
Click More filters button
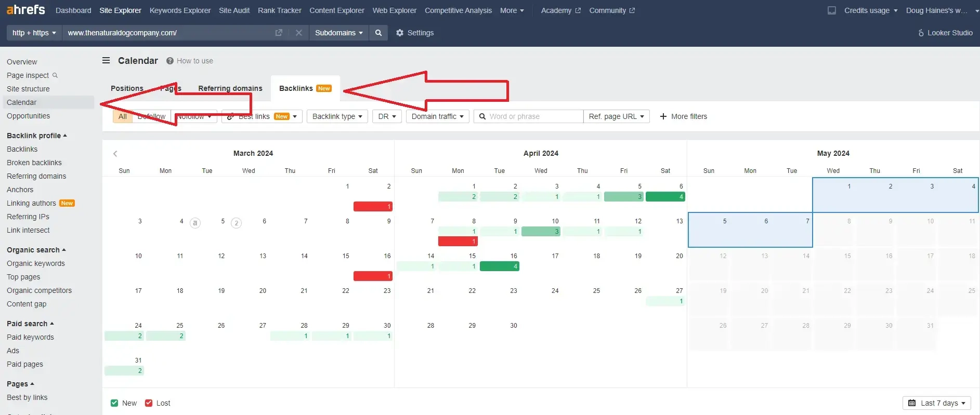pyautogui.click(x=683, y=116)
